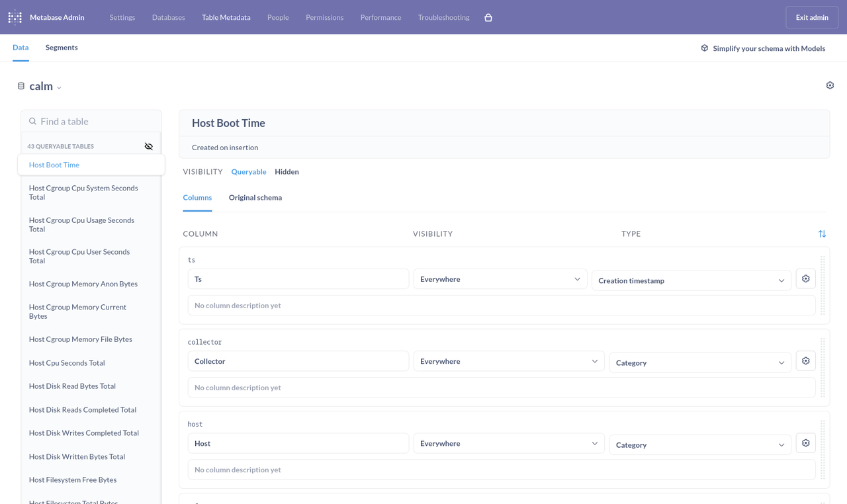Viewport: 847px width, 504px height.
Task: Hide all tables using the eye-slash icon
Action: [x=149, y=146]
